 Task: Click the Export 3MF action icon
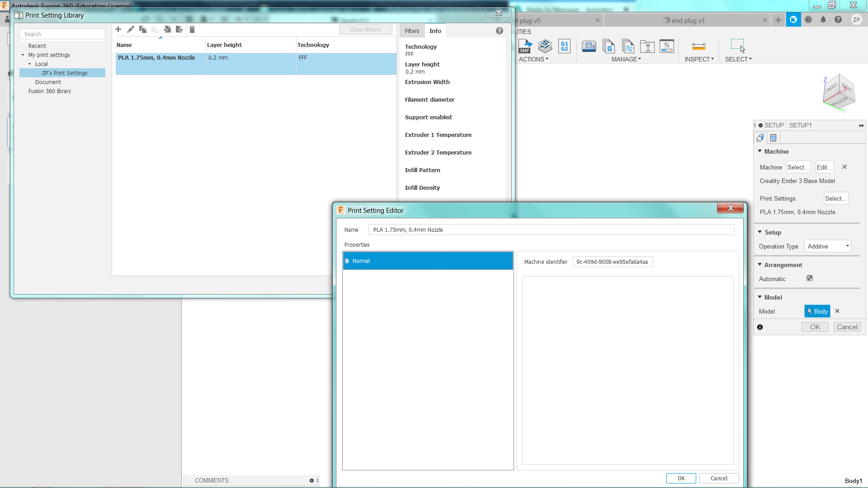(525, 46)
